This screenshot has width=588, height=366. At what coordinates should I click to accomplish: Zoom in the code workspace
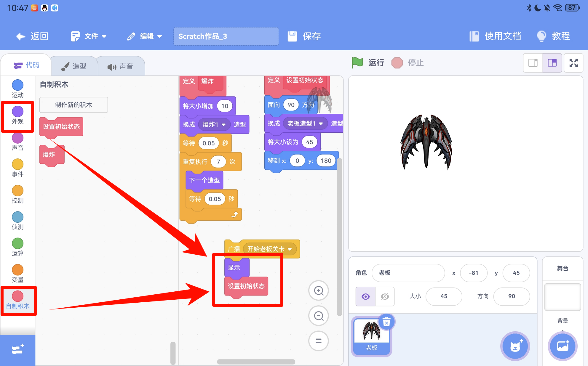[319, 291]
